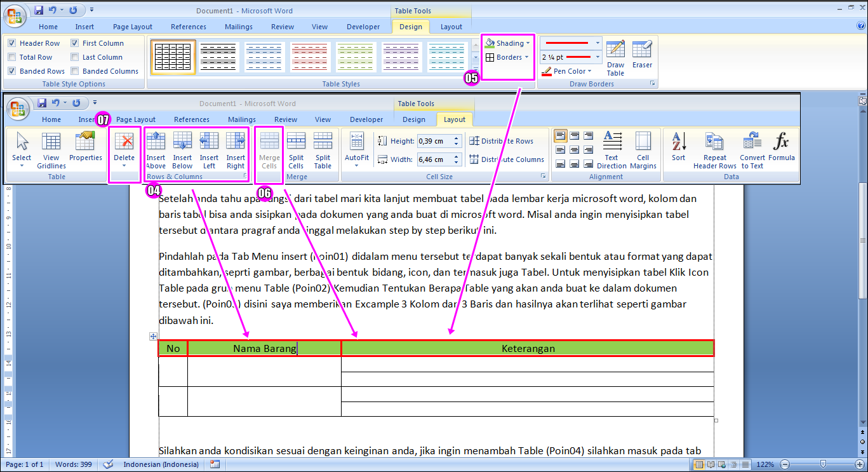The width and height of the screenshot is (868, 472).
Task: Click Office button in back window
Action: (16, 16)
